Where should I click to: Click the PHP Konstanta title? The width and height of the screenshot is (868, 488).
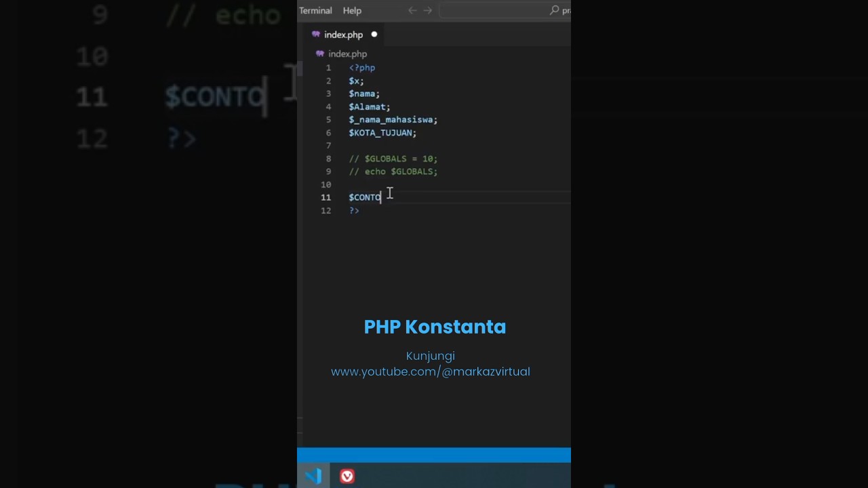[x=435, y=327]
